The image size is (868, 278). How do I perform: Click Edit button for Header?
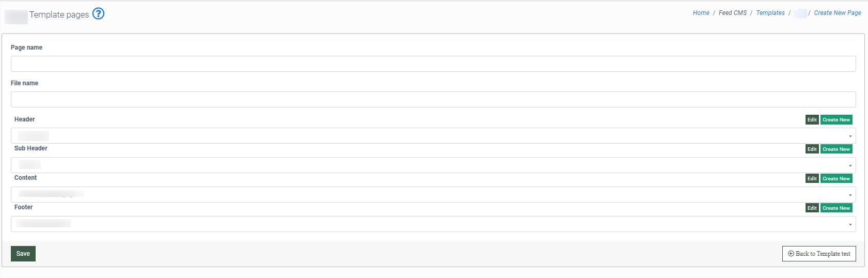[x=812, y=120]
